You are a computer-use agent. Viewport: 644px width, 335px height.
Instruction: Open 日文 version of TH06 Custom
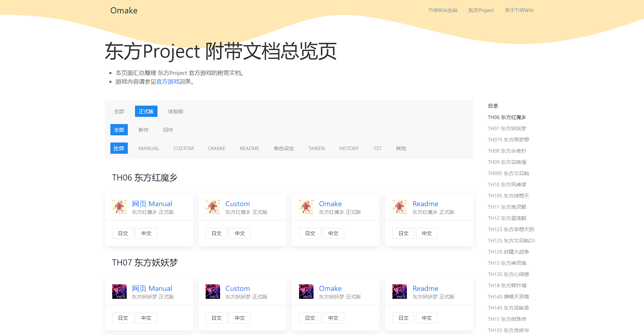tap(216, 233)
